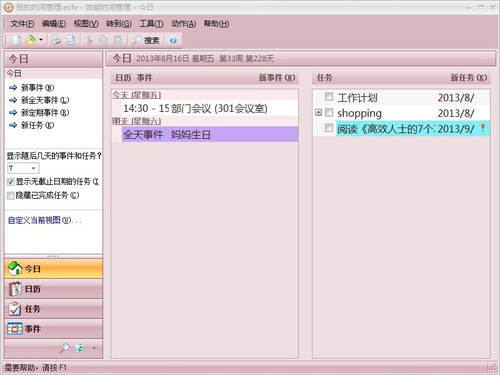Click the New document toolbar icon
The height and width of the screenshot is (375, 500).
pyautogui.click(x=16, y=40)
